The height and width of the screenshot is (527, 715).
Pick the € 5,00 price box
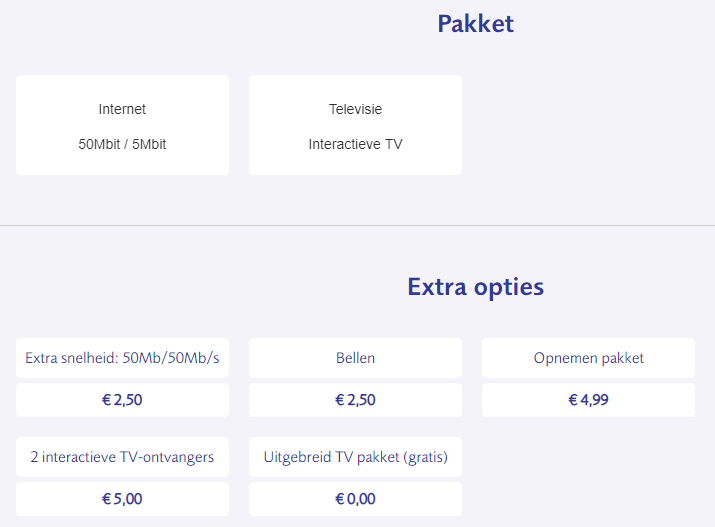point(122,499)
